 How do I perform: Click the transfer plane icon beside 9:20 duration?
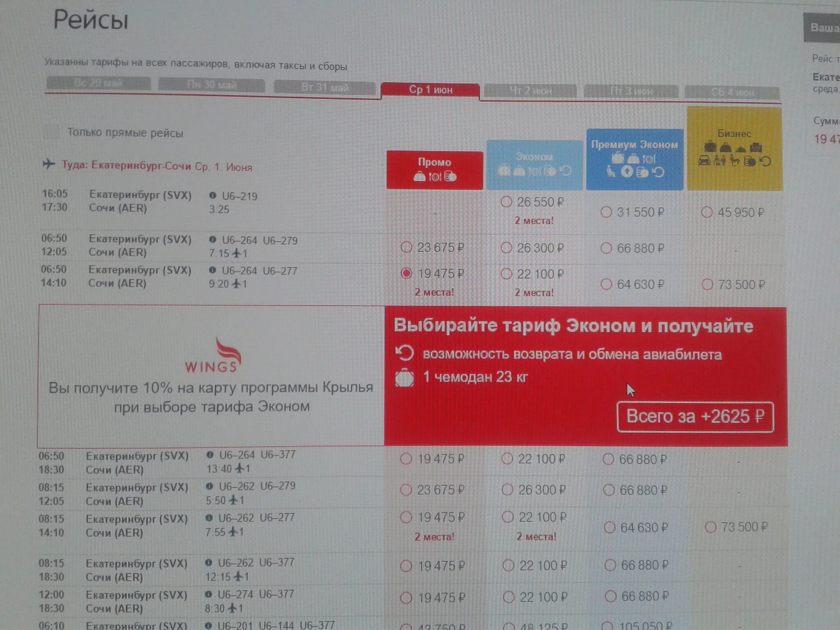coord(237,284)
